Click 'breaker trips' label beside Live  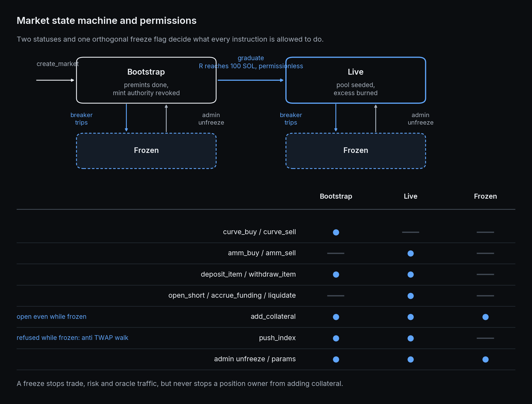[x=291, y=119]
